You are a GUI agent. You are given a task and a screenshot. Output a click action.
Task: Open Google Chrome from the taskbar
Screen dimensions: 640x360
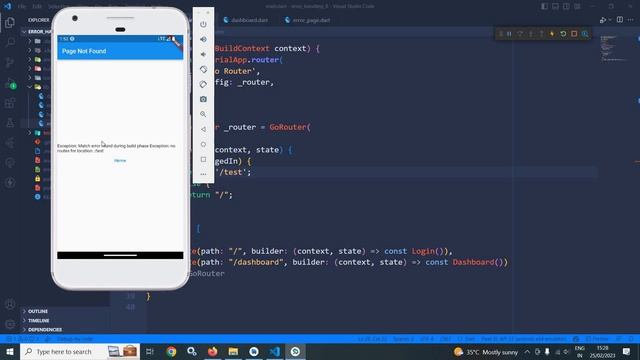[x=171, y=351]
